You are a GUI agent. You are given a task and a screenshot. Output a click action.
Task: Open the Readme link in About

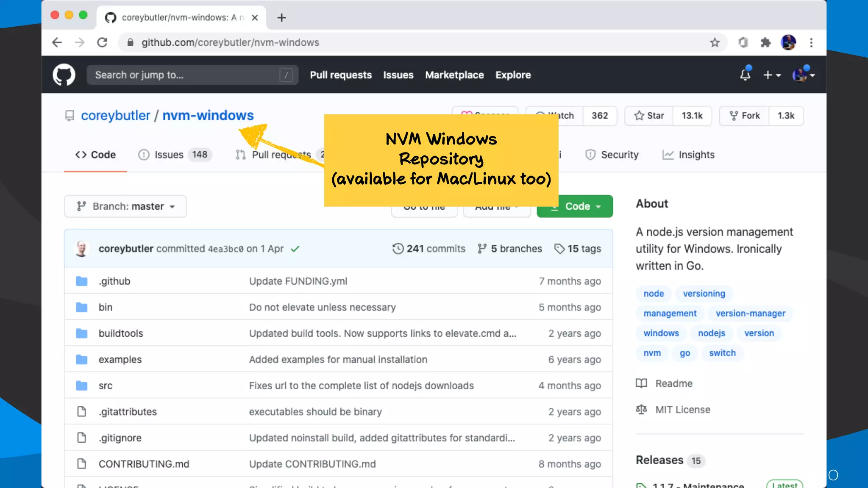[x=673, y=383]
